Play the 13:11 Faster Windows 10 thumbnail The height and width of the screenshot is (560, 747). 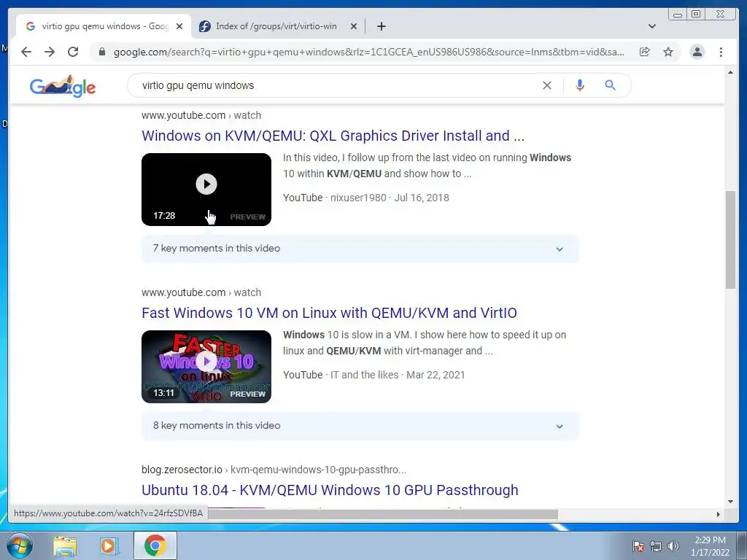(206, 366)
